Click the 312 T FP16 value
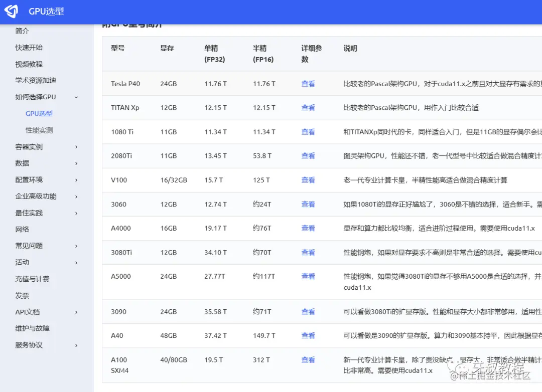The image size is (542, 392). pyautogui.click(x=261, y=360)
